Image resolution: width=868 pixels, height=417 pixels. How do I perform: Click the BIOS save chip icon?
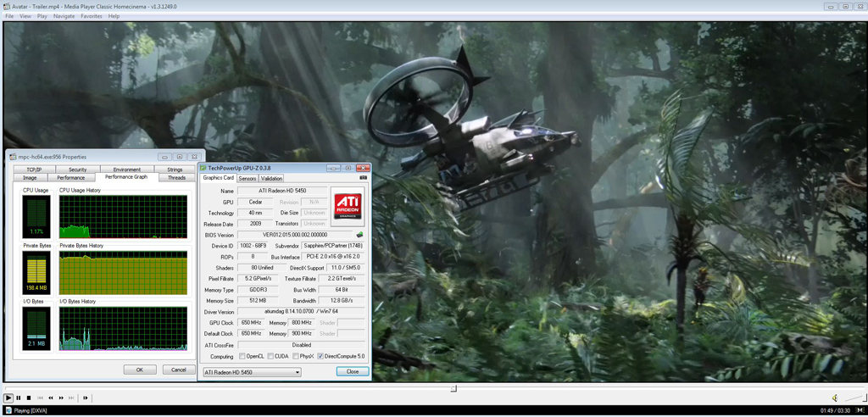[x=359, y=235]
